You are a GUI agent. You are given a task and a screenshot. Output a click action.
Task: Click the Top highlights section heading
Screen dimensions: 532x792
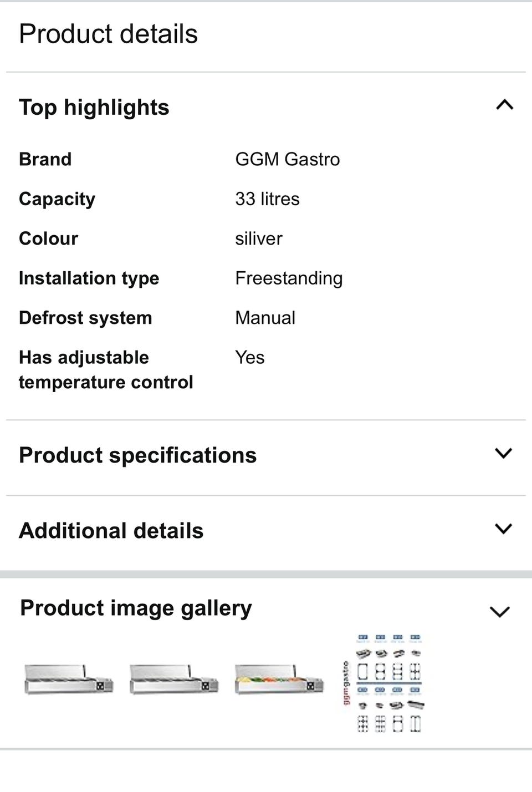[94, 107]
